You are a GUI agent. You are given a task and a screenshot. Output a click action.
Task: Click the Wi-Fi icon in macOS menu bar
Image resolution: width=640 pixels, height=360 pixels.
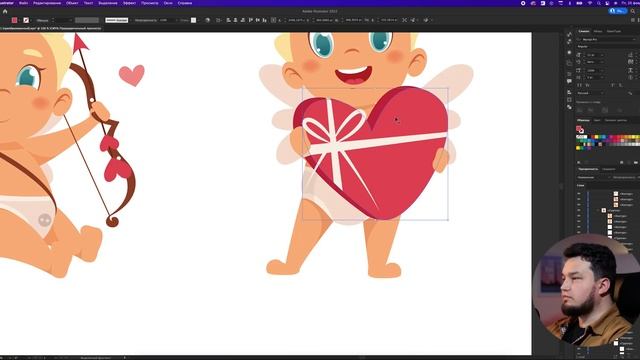[590, 3]
